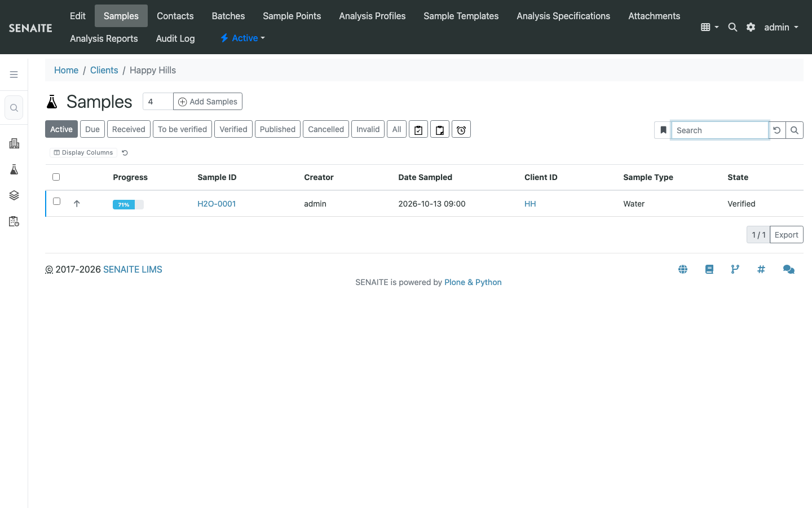Click the HH client ID link

(x=530, y=204)
